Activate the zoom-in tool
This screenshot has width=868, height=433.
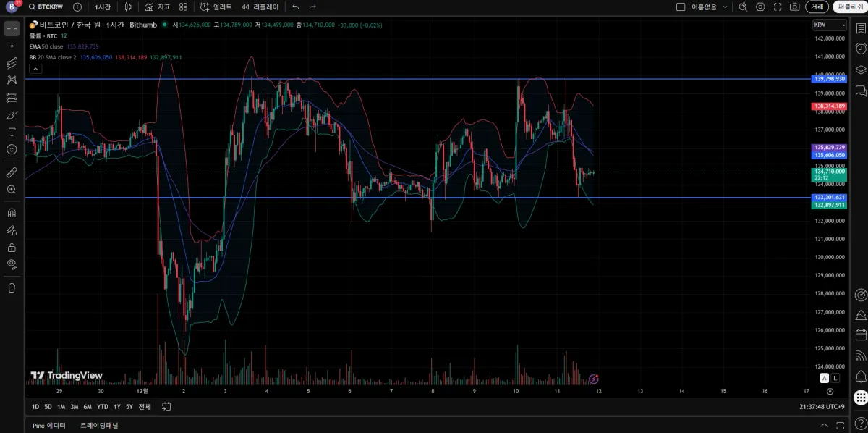click(x=12, y=190)
